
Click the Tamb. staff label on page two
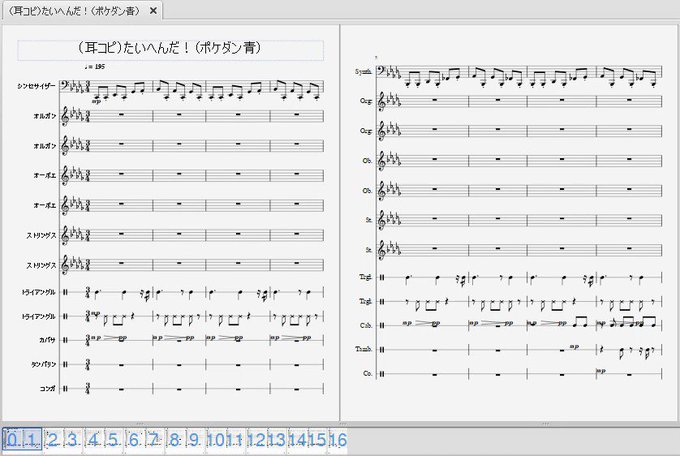tap(364, 349)
